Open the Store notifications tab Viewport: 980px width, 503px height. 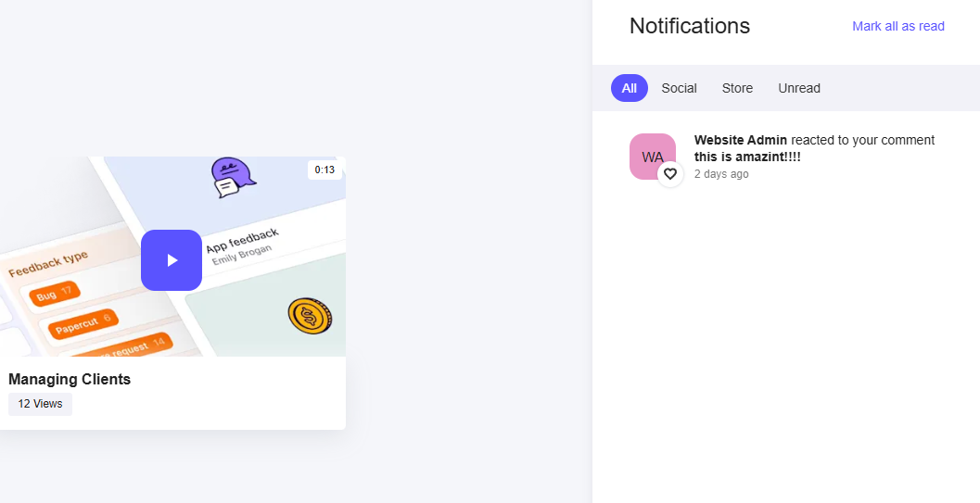pos(737,88)
